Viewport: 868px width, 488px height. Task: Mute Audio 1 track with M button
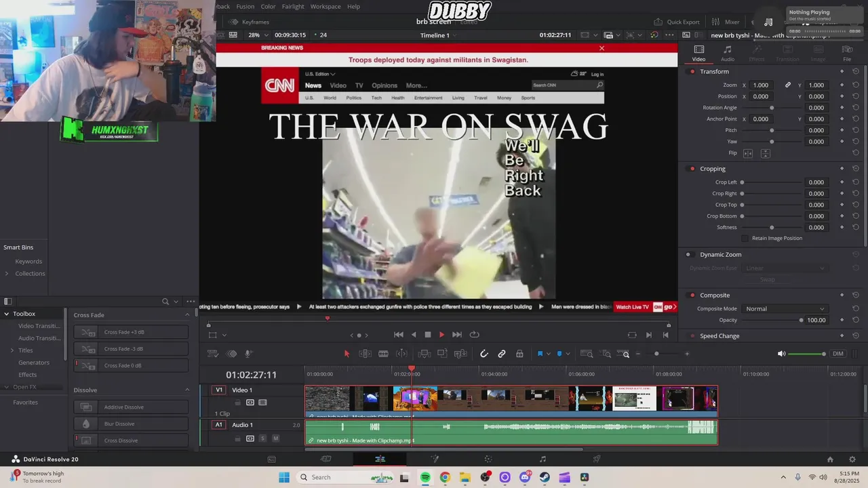coord(275,439)
